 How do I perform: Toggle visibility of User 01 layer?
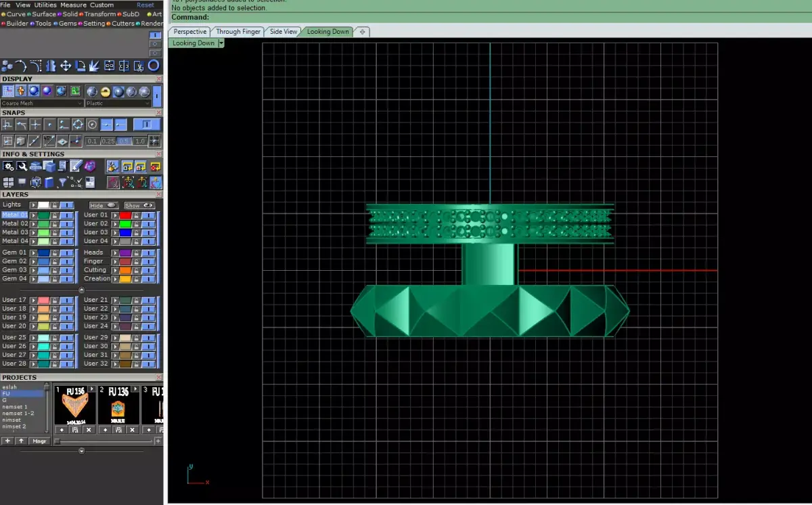click(148, 215)
